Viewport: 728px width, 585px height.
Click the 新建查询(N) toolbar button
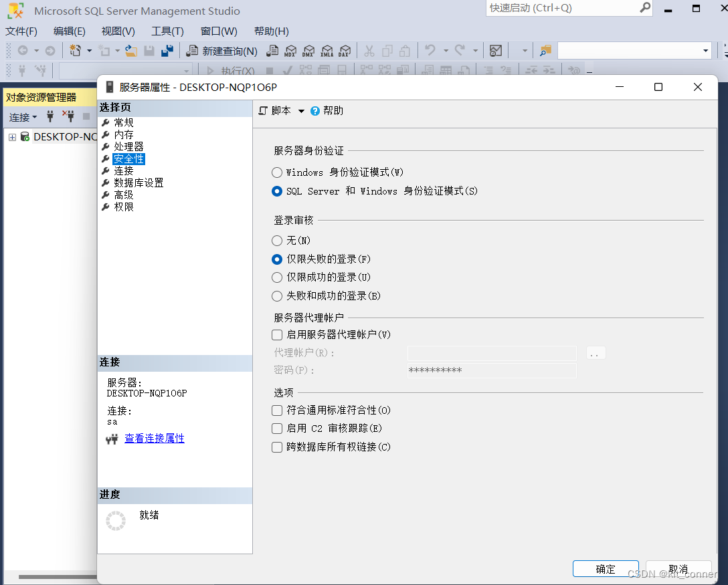pyautogui.click(x=222, y=51)
